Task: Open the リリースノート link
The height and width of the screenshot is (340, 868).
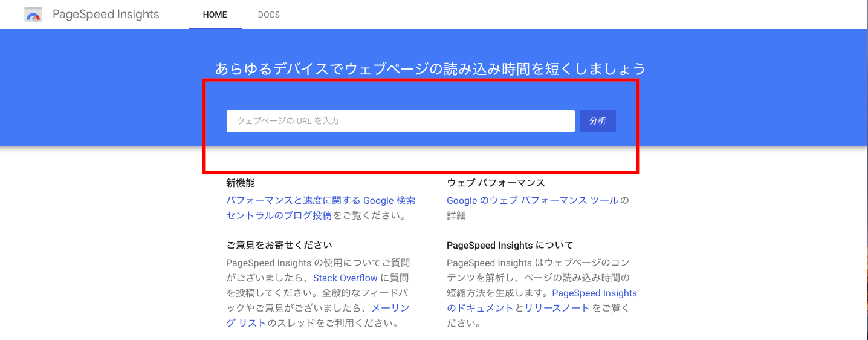Action: 557,308
